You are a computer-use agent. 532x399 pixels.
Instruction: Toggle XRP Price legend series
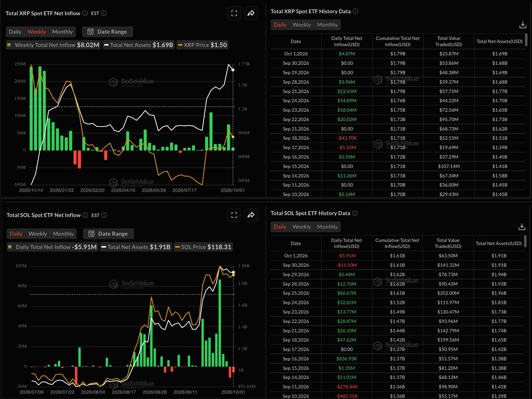tap(202, 45)
